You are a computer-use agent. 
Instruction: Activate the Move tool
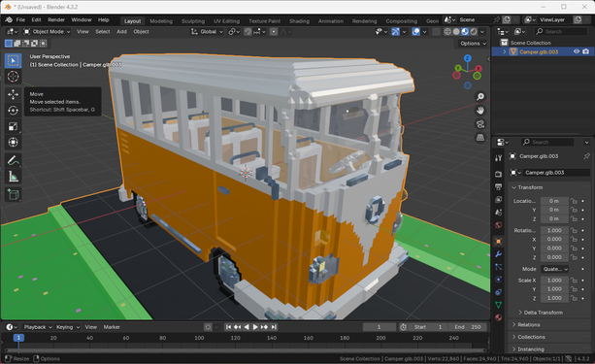point(13,94)
